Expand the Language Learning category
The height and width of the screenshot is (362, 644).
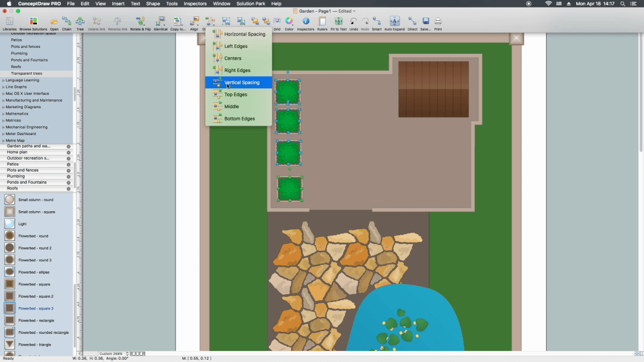point(22,80)
